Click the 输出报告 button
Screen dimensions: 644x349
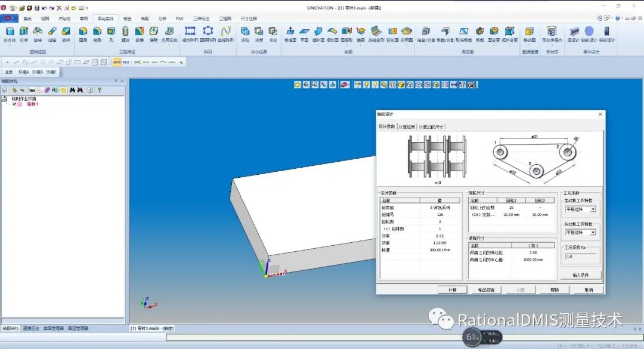tap(487, 290)
